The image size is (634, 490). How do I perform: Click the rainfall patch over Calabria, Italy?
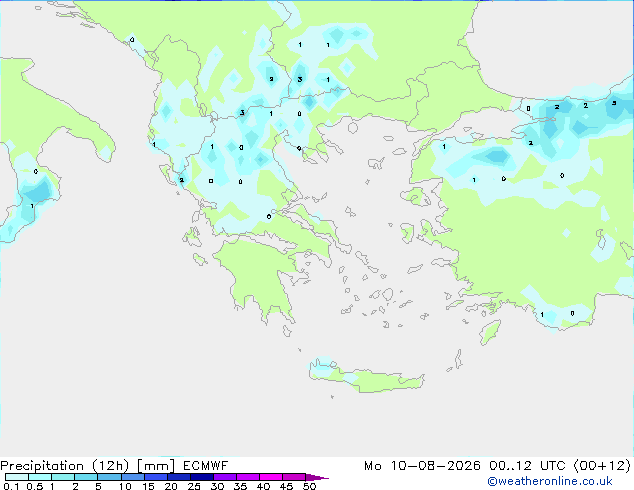(x=36, y=193)
